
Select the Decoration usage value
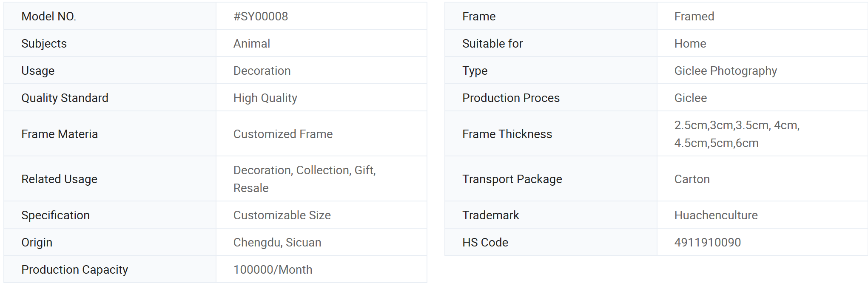(262, 71)
